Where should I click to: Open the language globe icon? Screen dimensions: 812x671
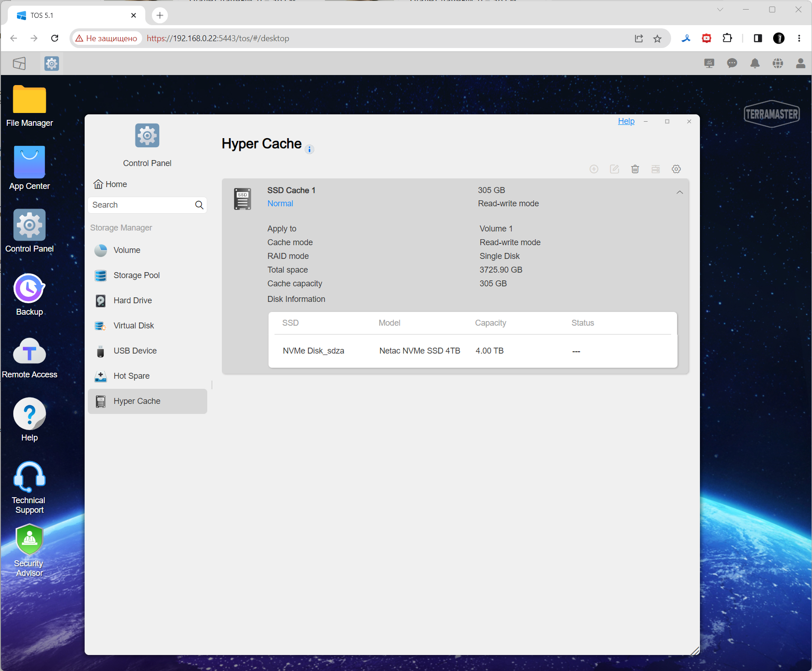coord(778,64)
